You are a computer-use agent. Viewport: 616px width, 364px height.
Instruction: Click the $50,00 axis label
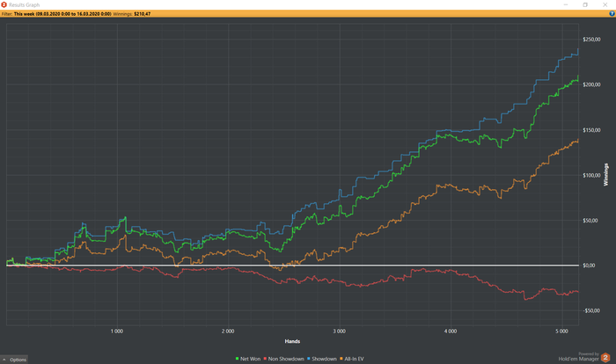(590, 221)
